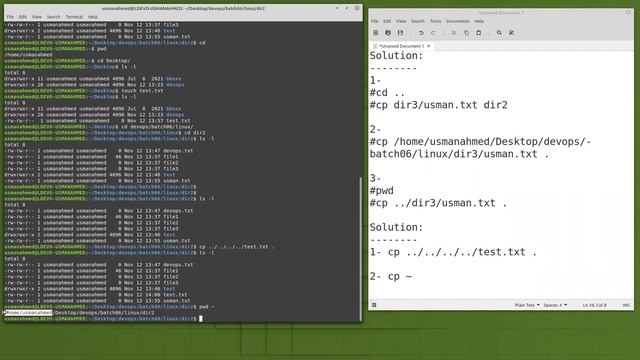
Task: Maximize the terminal window
Action: [347, 8]
